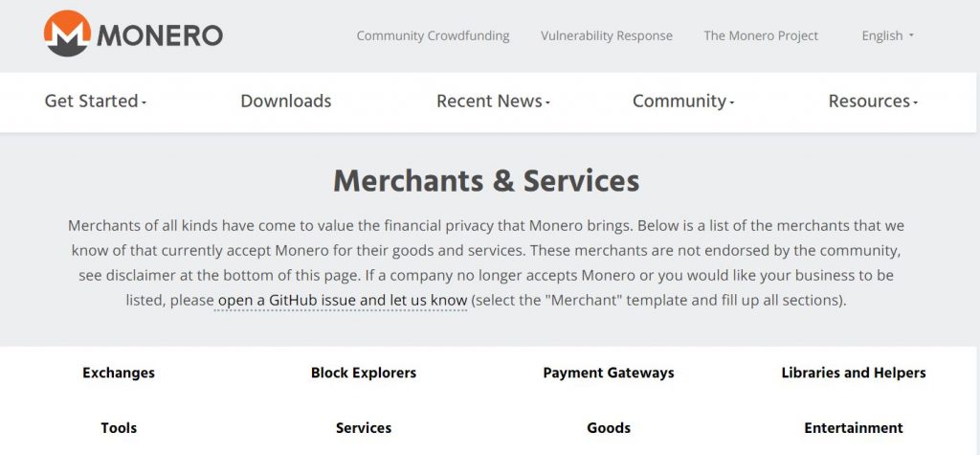Expand the Community menu
The image size is (980, 455).
point(683,102)
